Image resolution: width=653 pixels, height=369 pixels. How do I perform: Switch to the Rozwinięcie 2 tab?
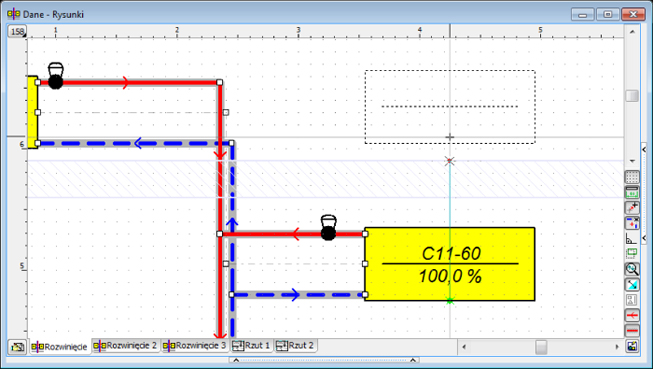(126, 346)
